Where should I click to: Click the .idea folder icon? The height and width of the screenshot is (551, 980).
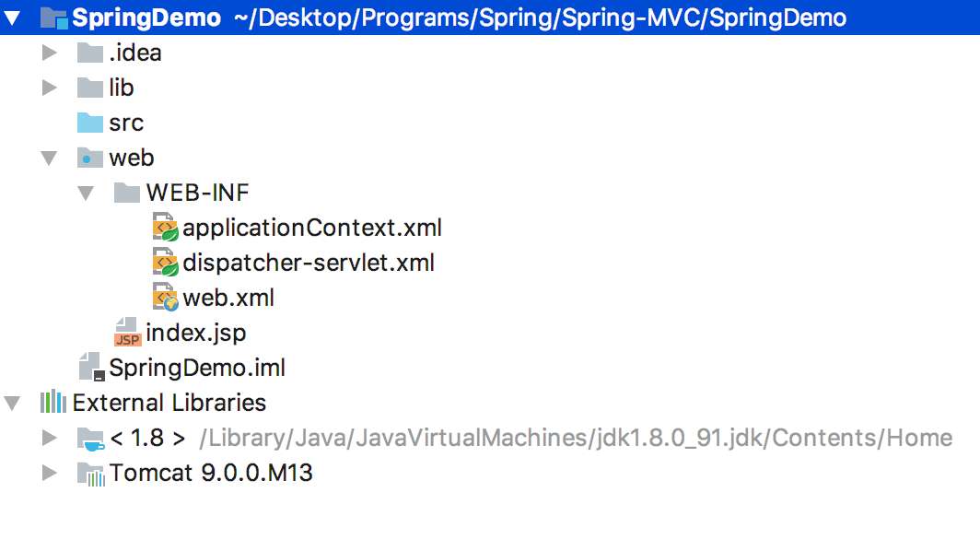tap(90, 53)
